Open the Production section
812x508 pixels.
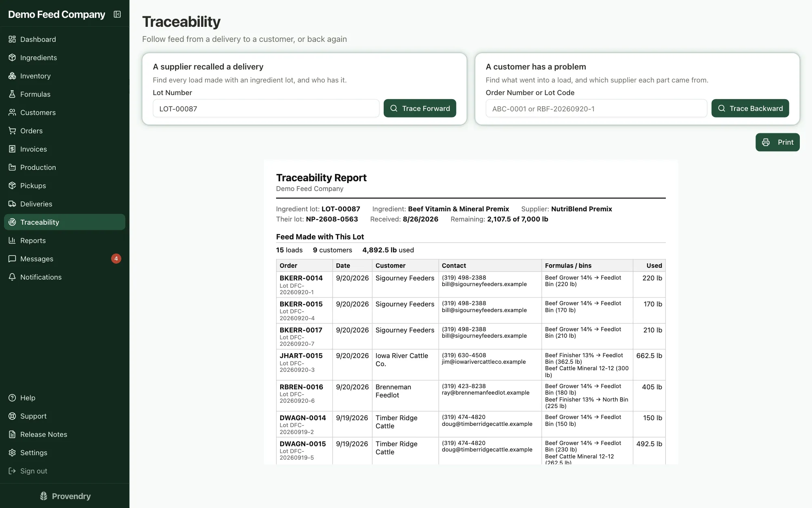tap(65, 167)
